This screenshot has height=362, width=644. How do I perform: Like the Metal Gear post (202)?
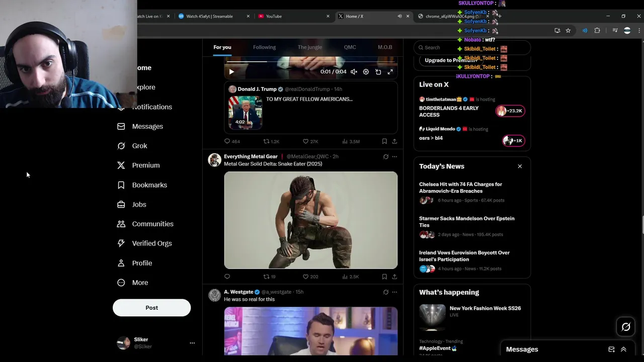310,277
